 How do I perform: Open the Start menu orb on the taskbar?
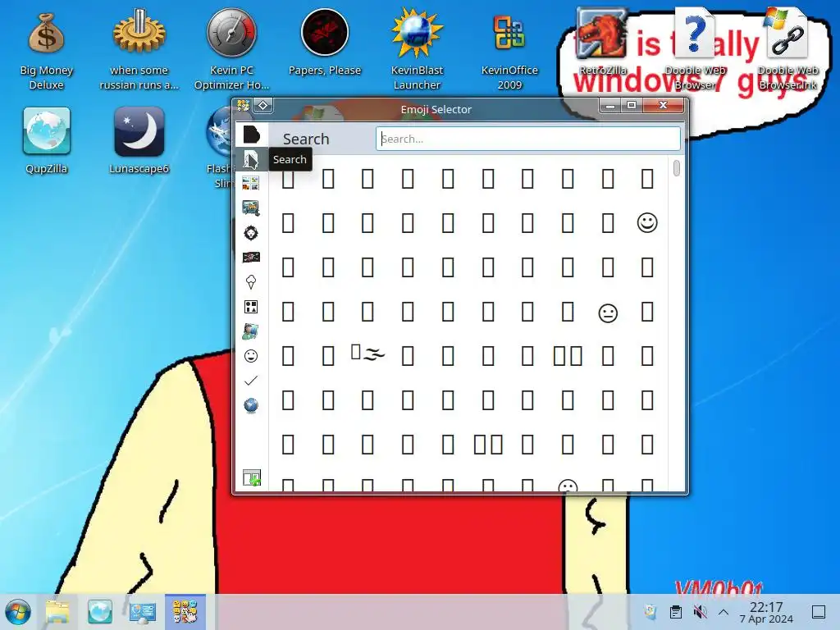tap(18, 612)
